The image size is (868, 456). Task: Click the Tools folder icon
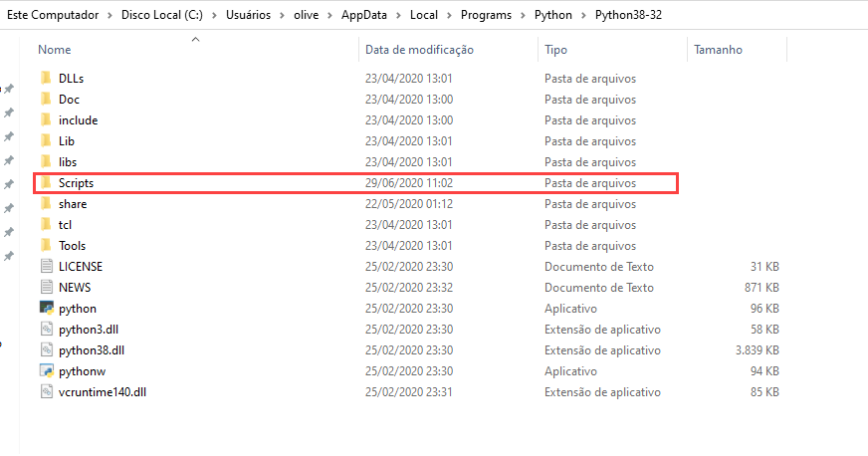(47, 246)
